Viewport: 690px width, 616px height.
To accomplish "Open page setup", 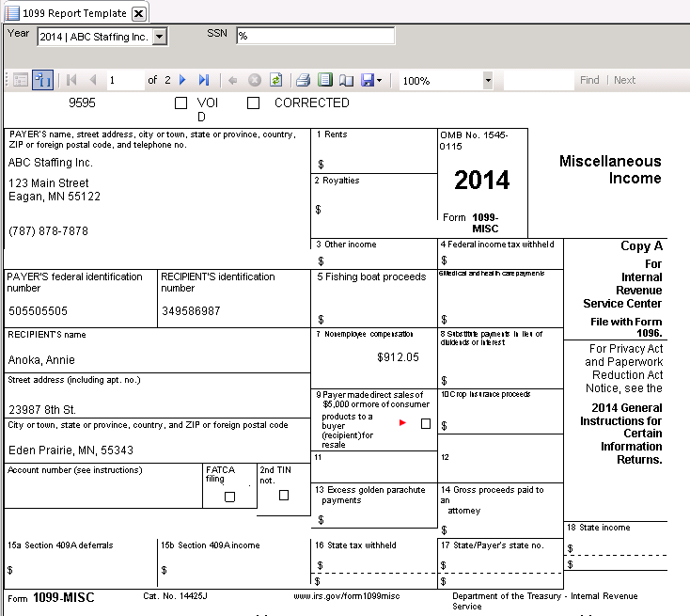I will [346, 80].
